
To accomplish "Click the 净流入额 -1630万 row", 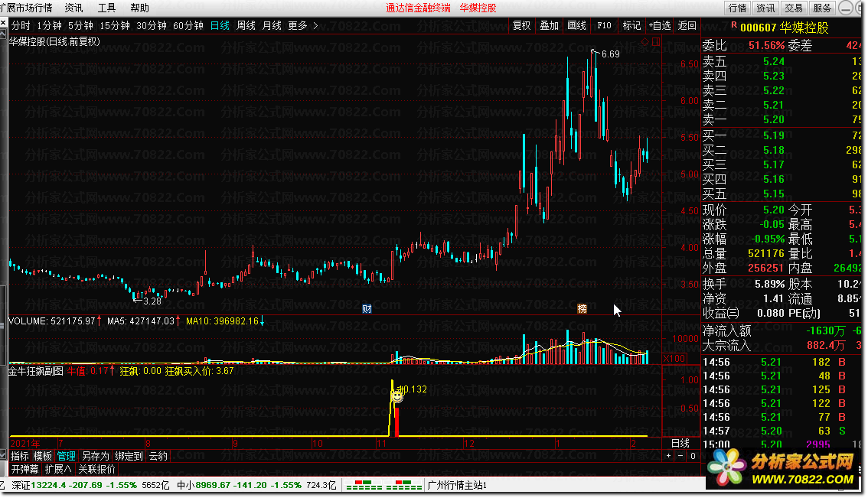I will point(782,331).
